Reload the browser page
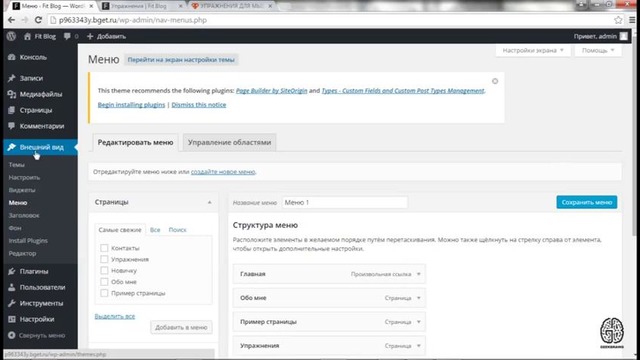Image resolution: width=640 pixels, height=360 pixels. click(x=38, y=20)
